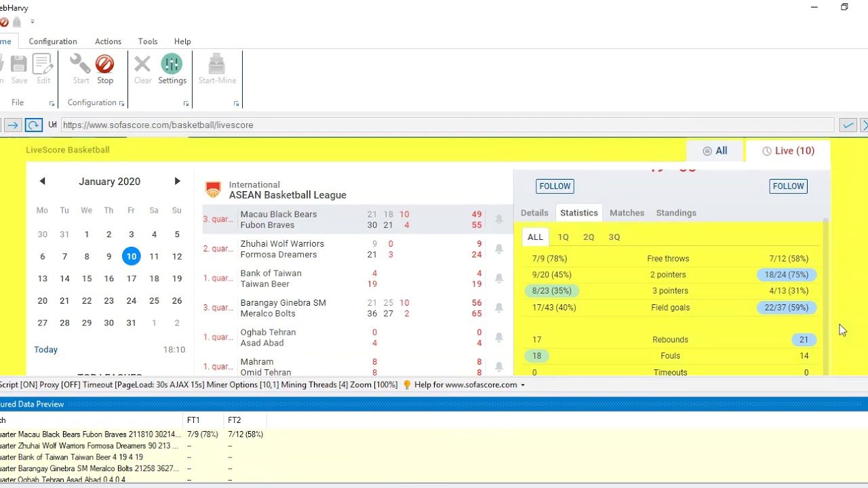Switch to the Live (10) tab
Viewport: 868px width, 488px height.
click(788, 150)
